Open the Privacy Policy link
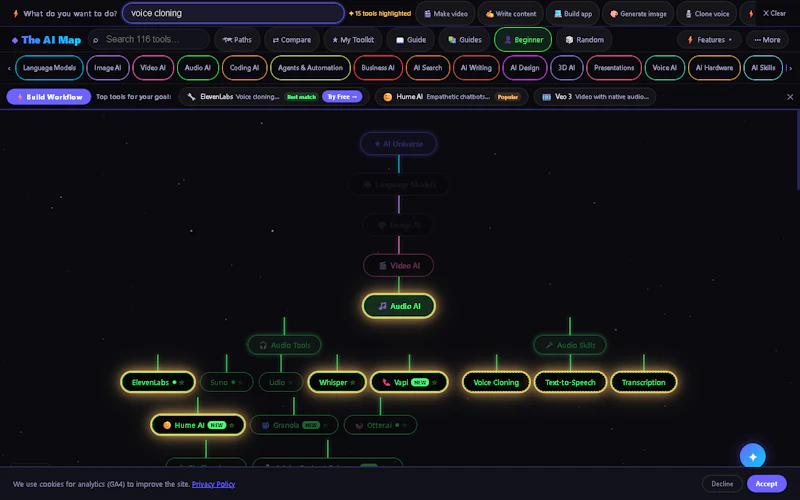The height and width of the screenshot is (500, 800). [x=213, y=484]
